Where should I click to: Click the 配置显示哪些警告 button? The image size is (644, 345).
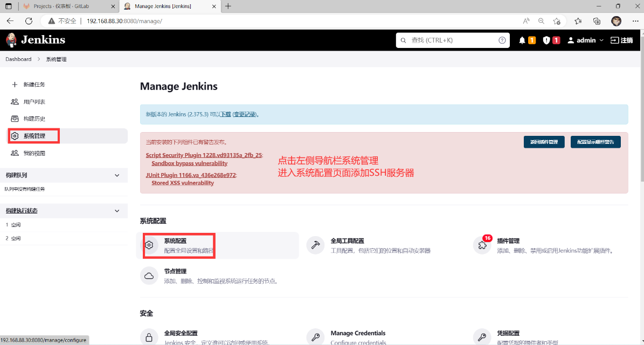click(x=595, y=142)
